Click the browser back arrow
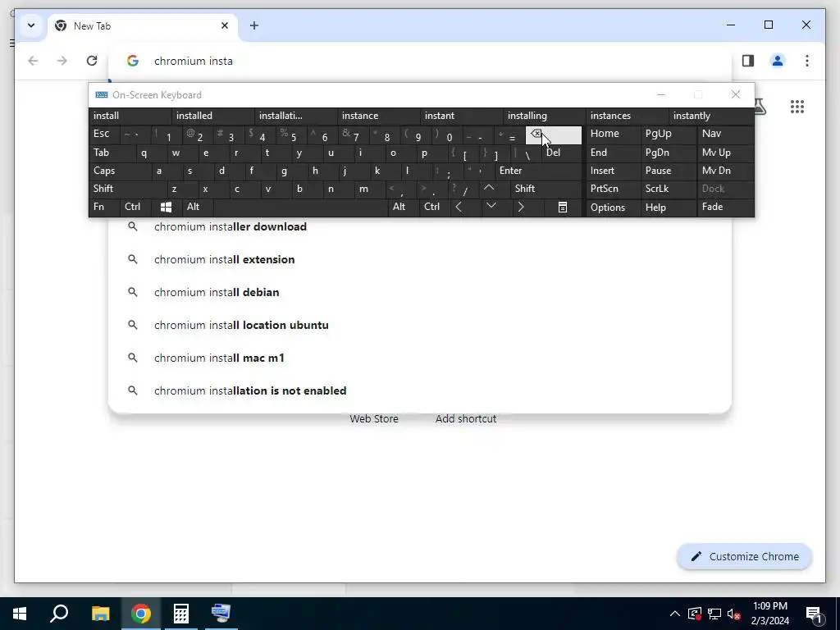840x630 pixels. coord(33,61)
